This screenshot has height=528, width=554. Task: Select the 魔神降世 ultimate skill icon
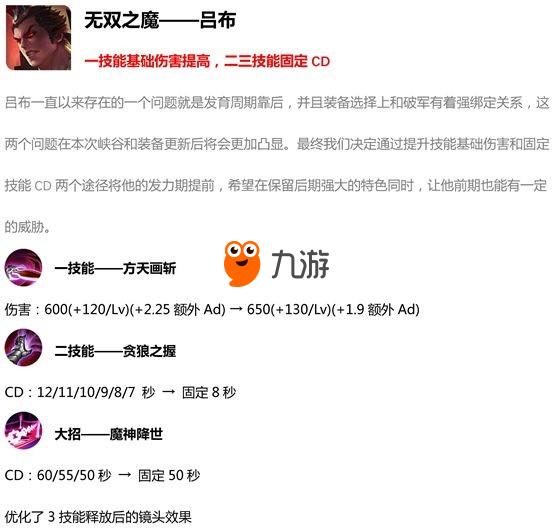[23, 430]
